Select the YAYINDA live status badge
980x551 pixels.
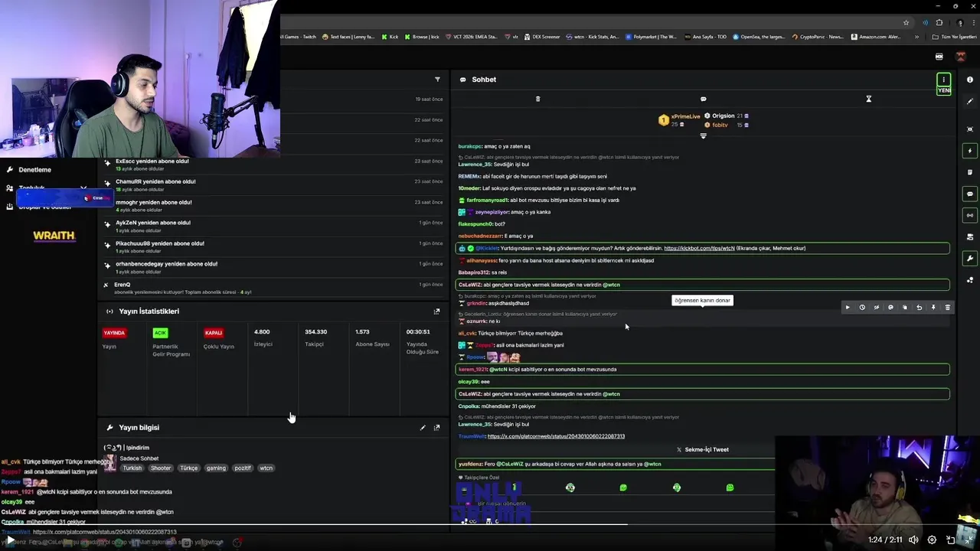pos(114,333)
